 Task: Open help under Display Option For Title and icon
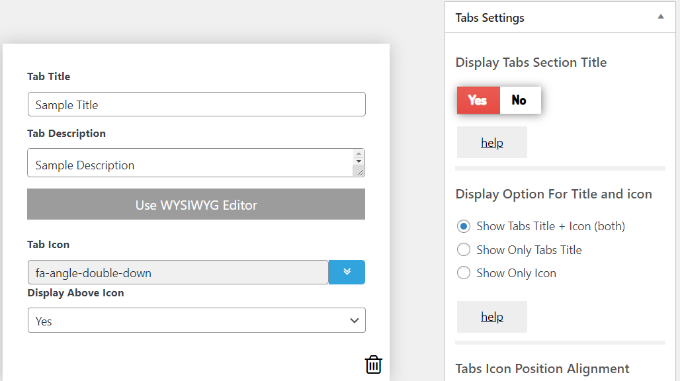pyautogui.click(x=492, y=317)
